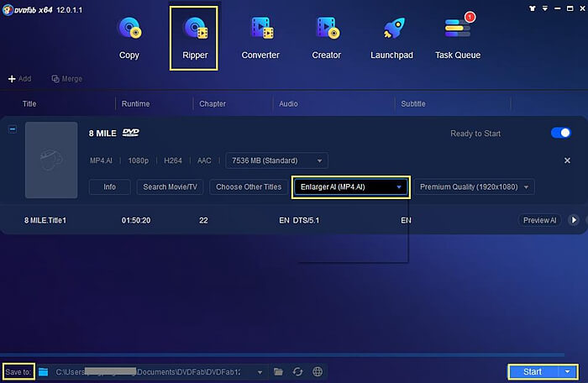
Task: Switch to the Ripper module
Action: [x=194, y=39]
